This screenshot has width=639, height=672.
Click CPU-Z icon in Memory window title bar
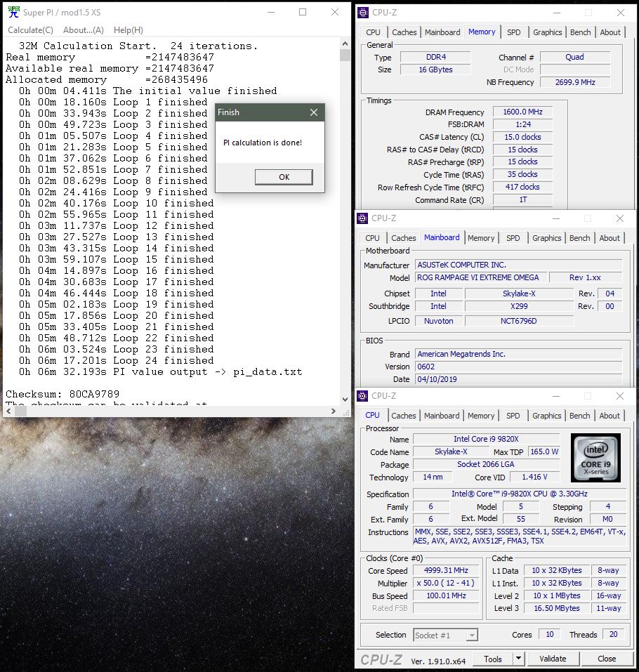pyautogui.click(x=363, y=13)
